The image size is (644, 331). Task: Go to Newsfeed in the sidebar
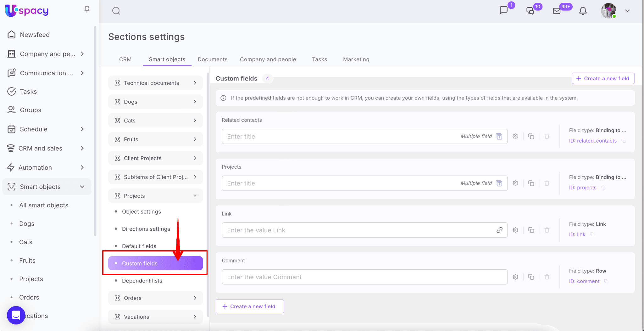point(35,35)
